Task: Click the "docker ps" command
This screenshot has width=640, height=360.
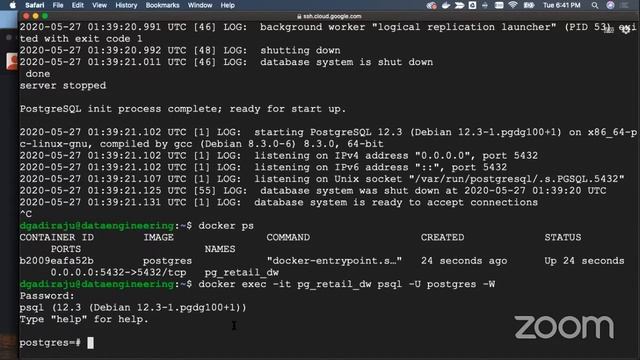Action: 226,226
